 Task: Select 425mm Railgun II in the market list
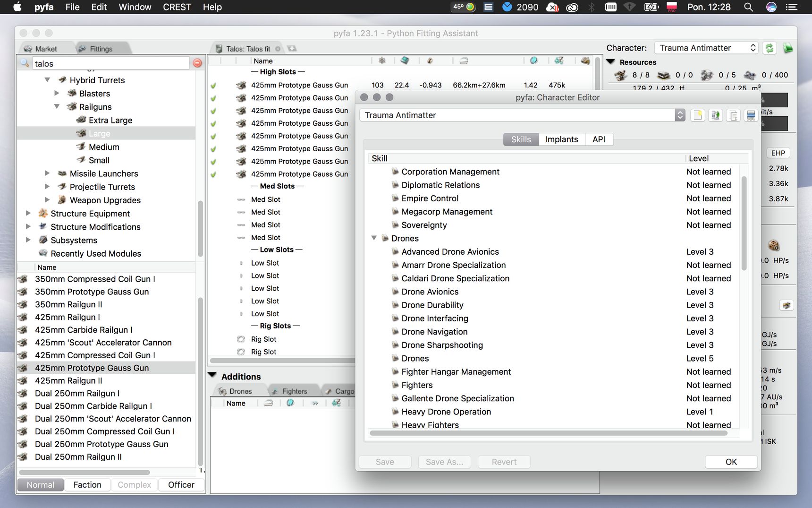pyautogui.click(x=106, y=380)
